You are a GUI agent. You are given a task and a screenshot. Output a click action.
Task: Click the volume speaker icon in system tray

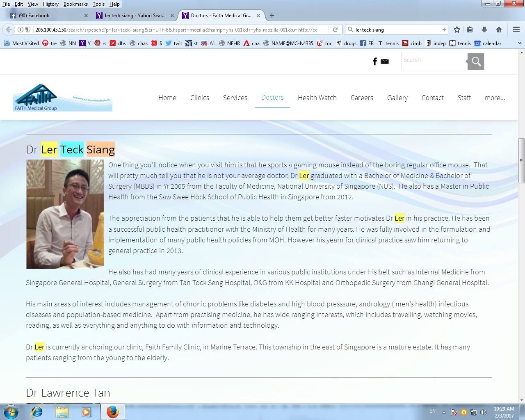[x=484, y=412]
